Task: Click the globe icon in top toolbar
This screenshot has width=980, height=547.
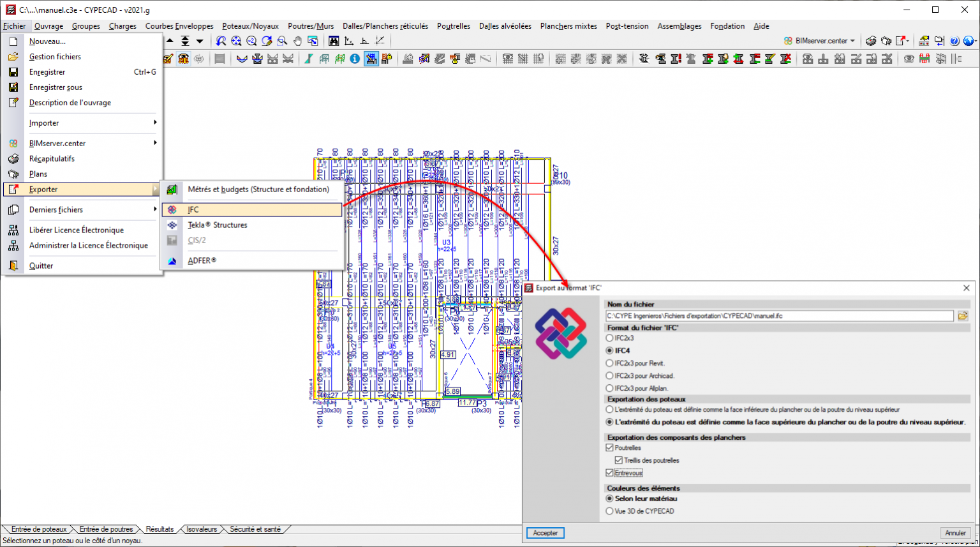Action: coord(969,41)
